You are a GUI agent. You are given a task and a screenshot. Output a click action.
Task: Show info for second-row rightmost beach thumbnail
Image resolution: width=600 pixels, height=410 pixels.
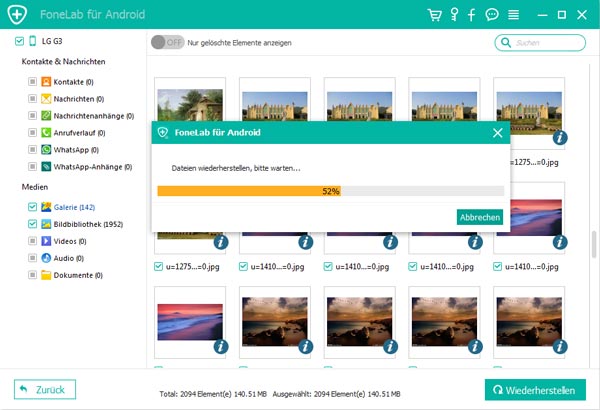coord(560,242)
